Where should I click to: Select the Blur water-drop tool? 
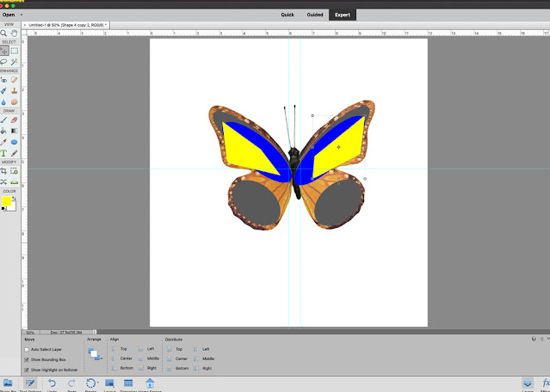click(x=3, y=102)
